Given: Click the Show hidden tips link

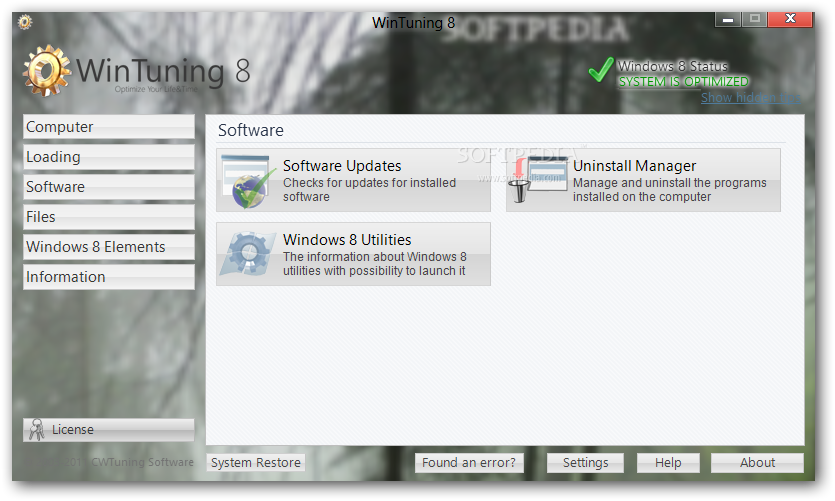Looking at the screenshot, I should click(750, 97).
